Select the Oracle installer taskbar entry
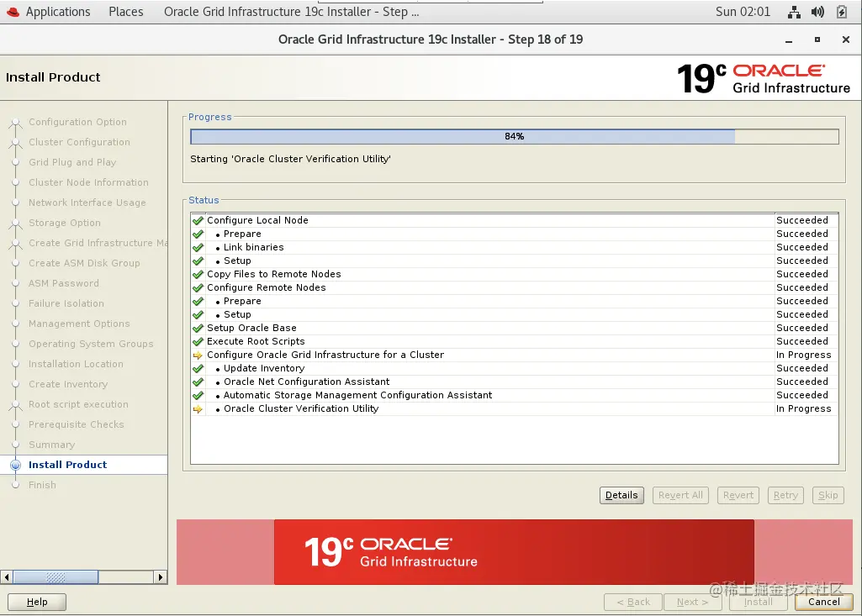This screenshot has height=616, width=862. click(291, 12)
